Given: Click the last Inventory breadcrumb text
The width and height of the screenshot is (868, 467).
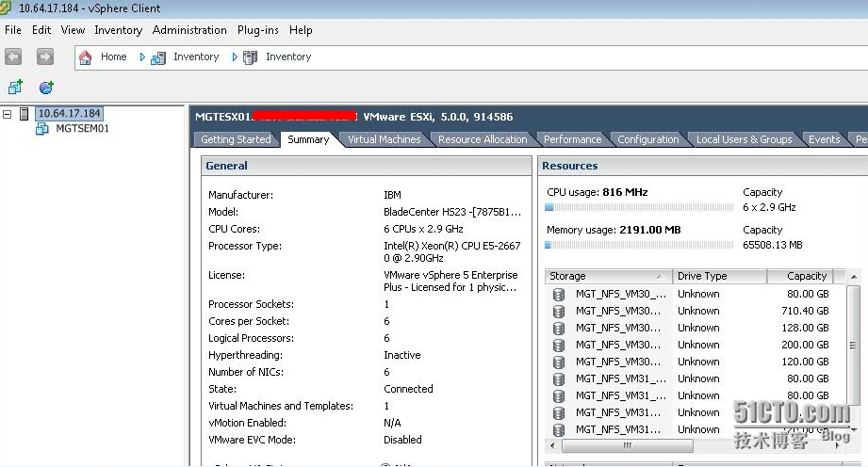Looking at the screenshot, I should click(x=288, y=56).
